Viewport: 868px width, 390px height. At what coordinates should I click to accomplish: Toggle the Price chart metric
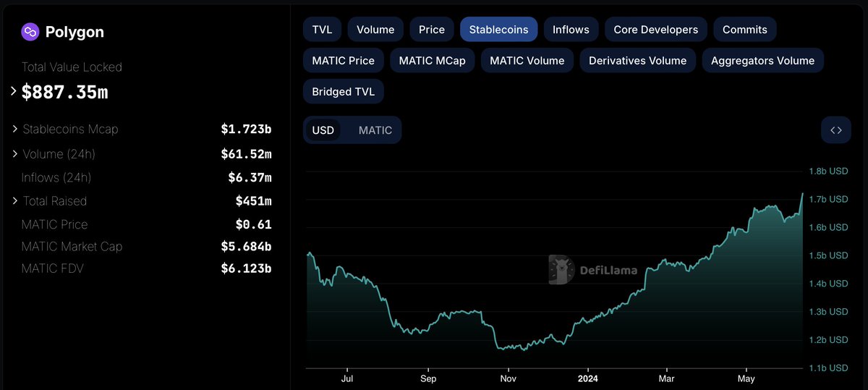pyautogui.click(x=432, y=30)
